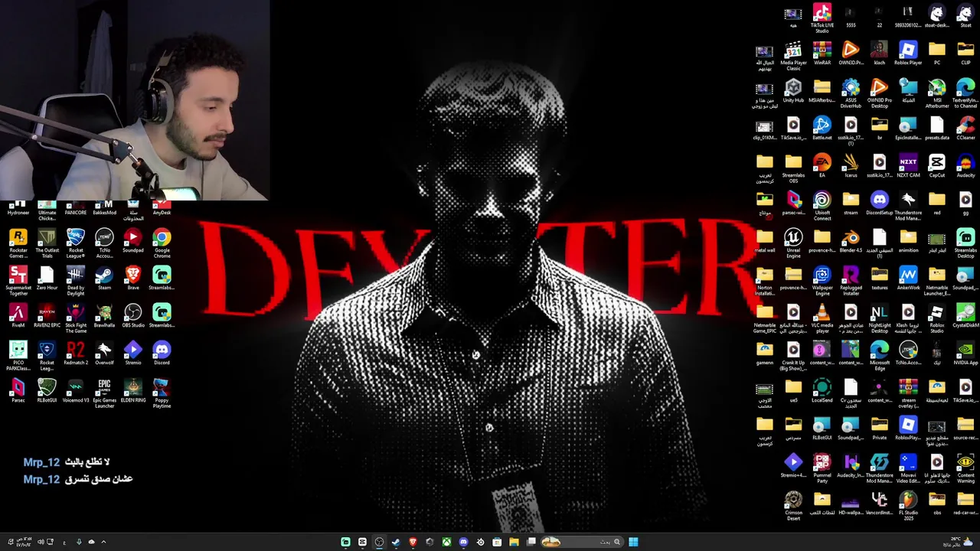
Task: Open the Battle.net shortcut
Action: [822, 128]
